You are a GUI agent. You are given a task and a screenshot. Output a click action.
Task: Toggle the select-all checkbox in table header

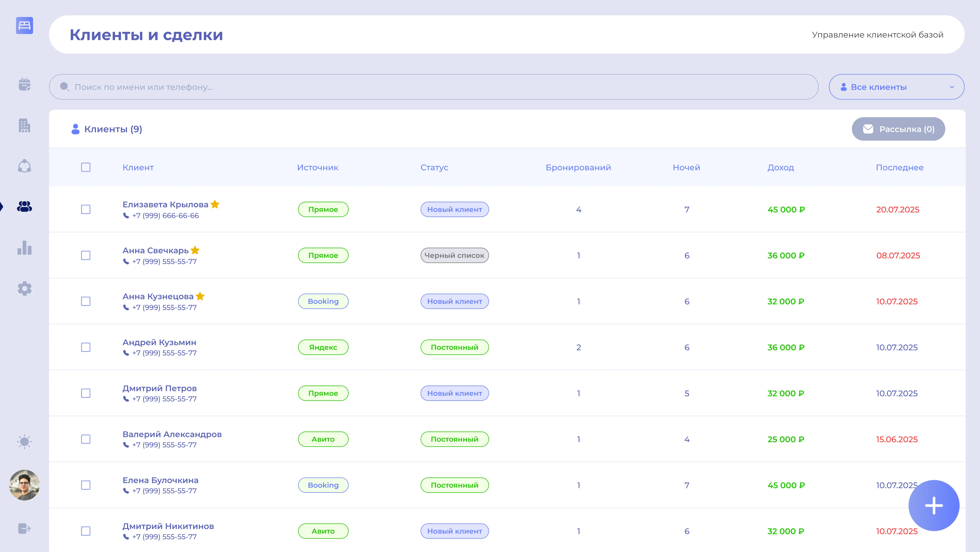point(86,168)
